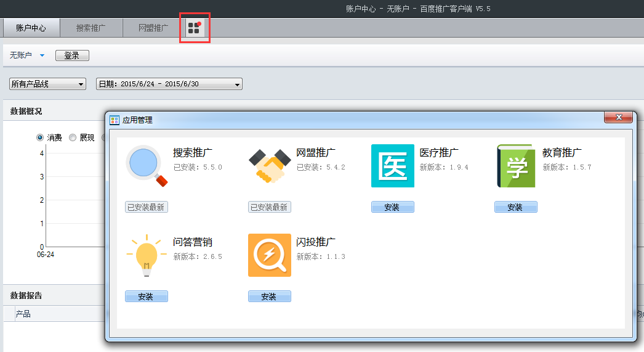Viewport: 644px width, 352px height.
Task: Install 医疗推广 with its 安装 button
Action: pos(392,207)
